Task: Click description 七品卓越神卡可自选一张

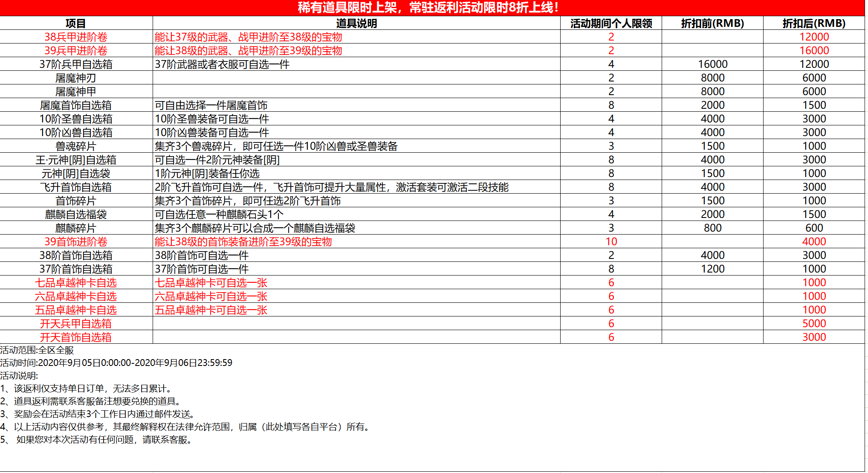Action: 211,282
